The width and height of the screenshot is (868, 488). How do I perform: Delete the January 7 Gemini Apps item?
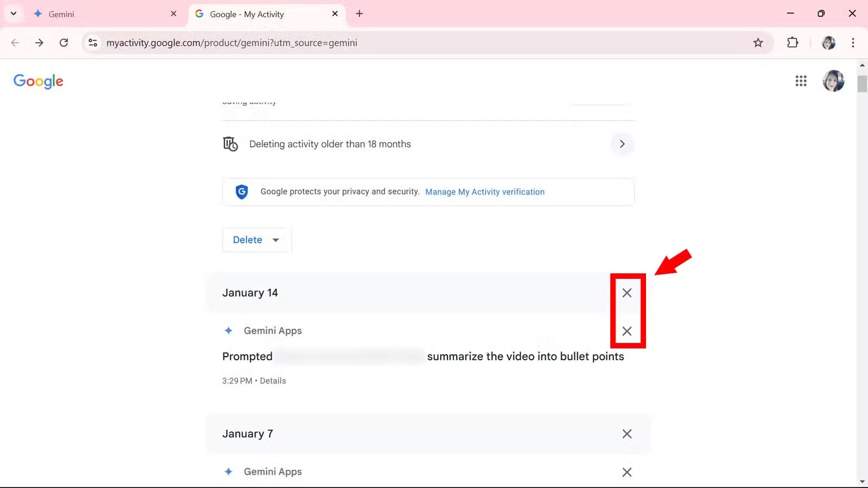(x=627, y=472)
